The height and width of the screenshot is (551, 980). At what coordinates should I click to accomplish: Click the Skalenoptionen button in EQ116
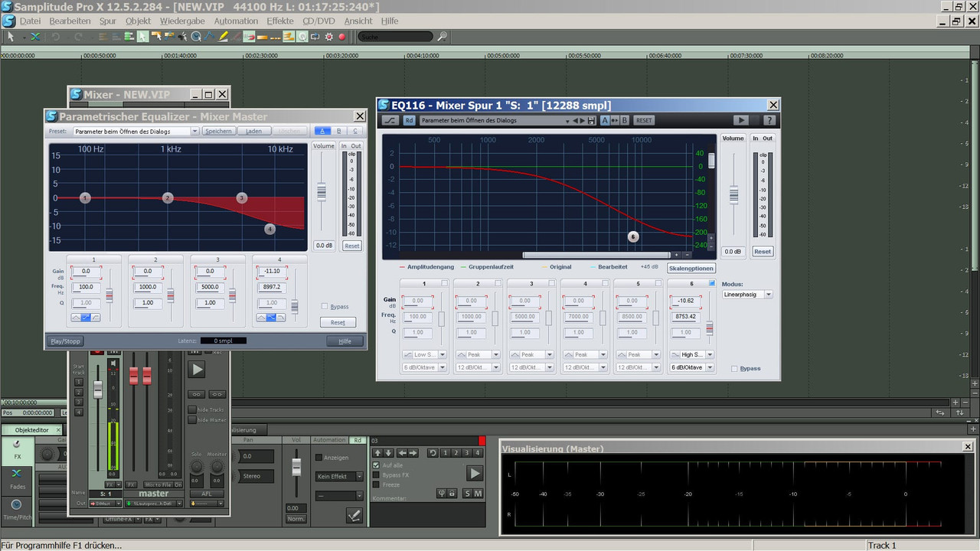click(x=691, y=268)
